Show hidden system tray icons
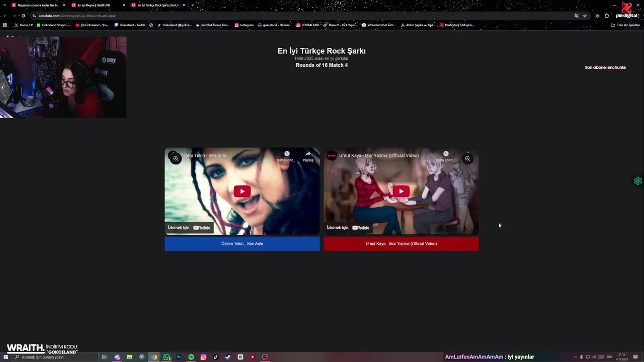This screenshot has height=362, width=644. (575, 357)
